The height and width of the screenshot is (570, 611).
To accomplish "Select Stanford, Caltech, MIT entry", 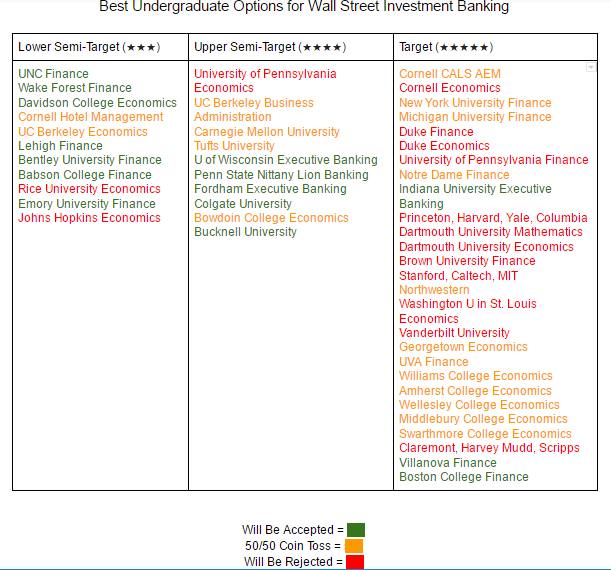I will click(458, 276).
